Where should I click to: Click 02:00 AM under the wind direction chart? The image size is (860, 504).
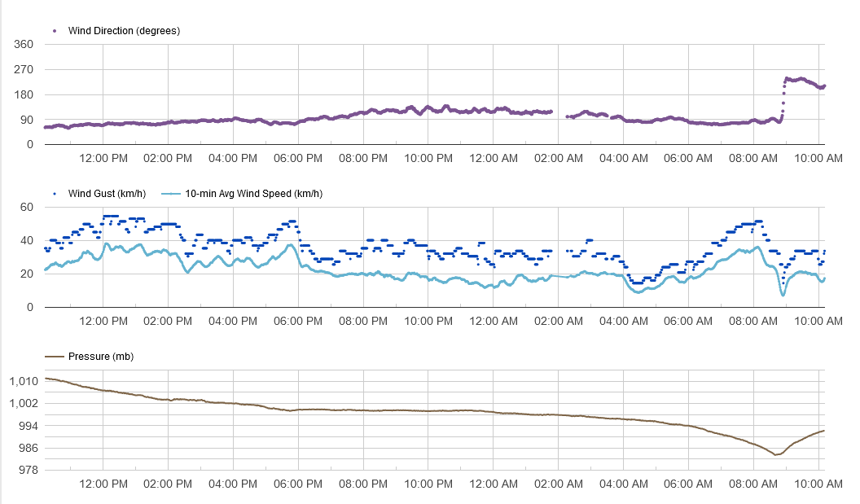pyautogui.click(x=559, y=159)
